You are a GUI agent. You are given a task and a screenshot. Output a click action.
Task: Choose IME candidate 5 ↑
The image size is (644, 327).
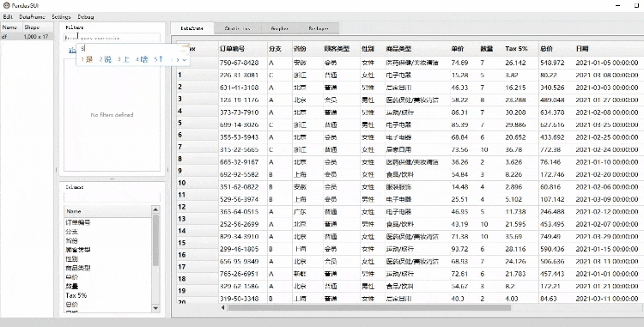click(159, 59)
